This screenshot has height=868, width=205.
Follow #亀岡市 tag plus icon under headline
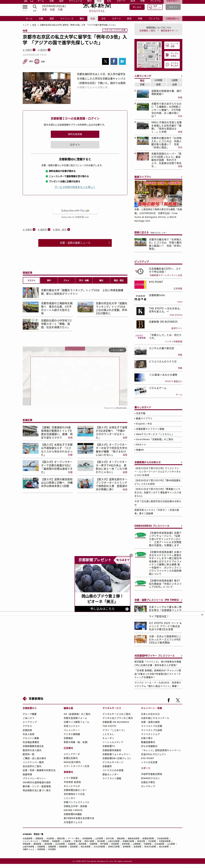coord(49,50)
